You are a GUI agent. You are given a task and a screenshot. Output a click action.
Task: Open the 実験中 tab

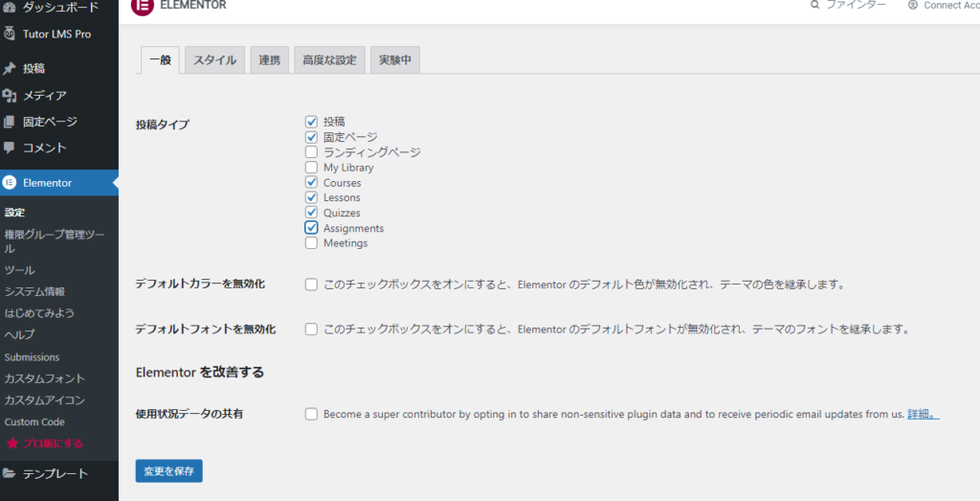click(x=395, y=60)
